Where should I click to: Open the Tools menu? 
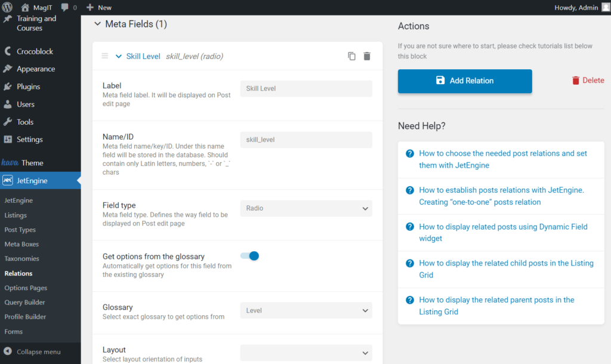(25, 122)
